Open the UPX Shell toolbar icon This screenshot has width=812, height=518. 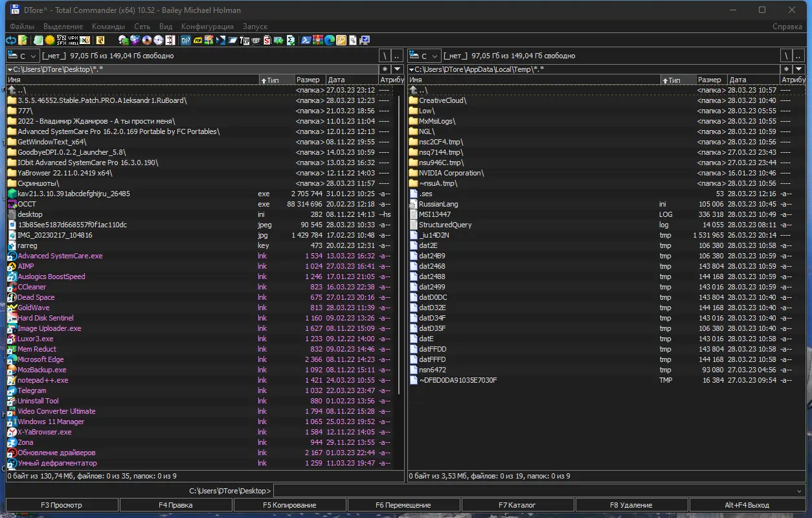point(73,40)
